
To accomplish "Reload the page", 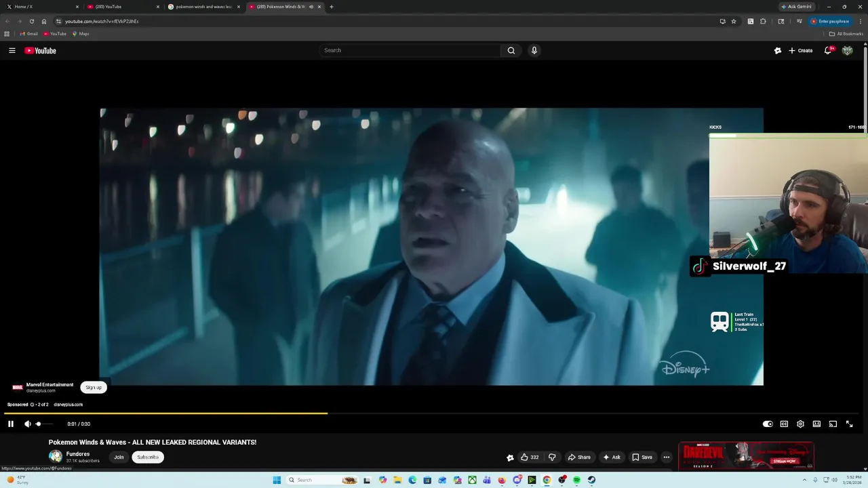I will tap(31, 21).
